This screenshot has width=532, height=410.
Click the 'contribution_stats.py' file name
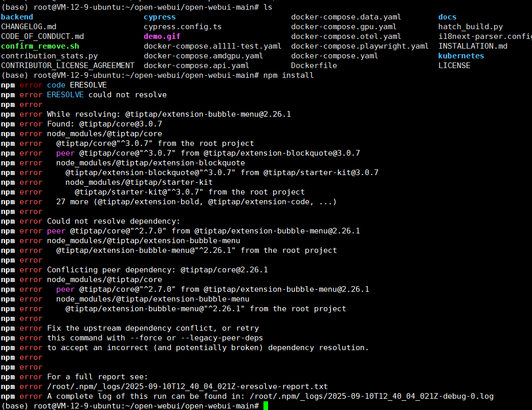click(49, 56)
